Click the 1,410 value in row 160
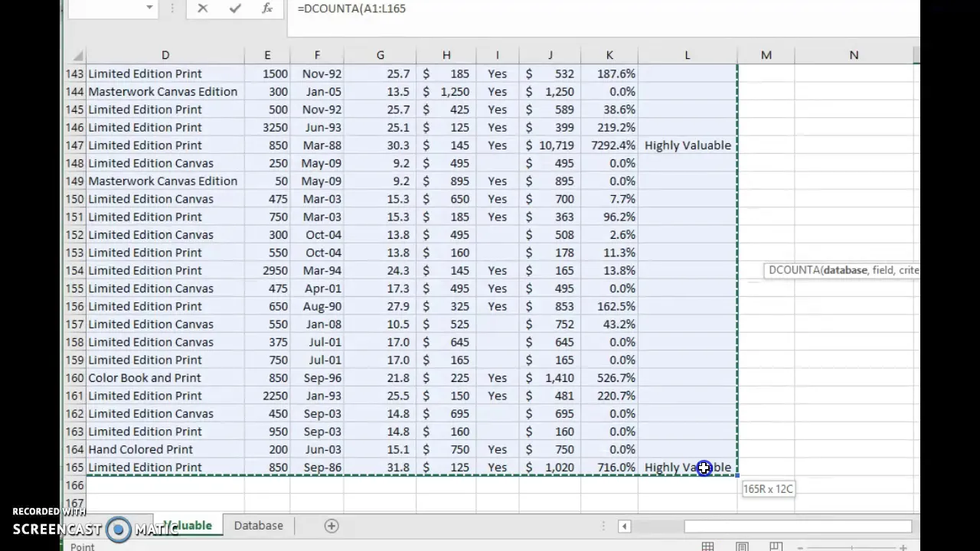 click(550, 378)
